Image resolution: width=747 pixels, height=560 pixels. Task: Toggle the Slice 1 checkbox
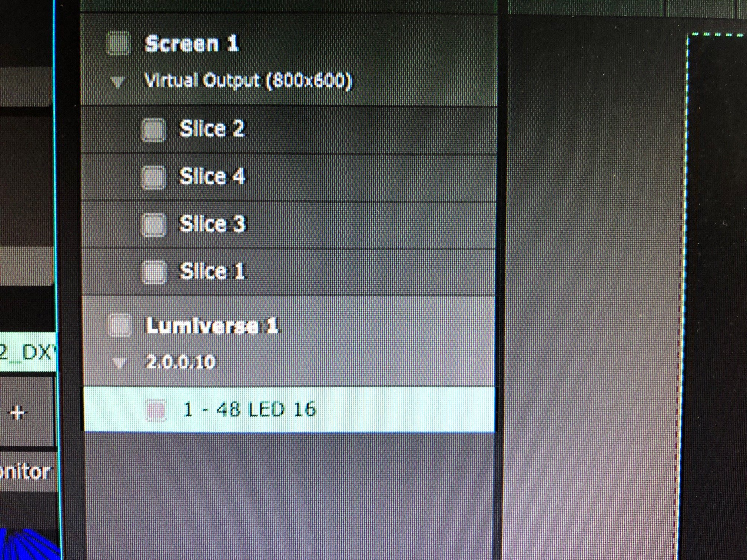coord(153,271)
